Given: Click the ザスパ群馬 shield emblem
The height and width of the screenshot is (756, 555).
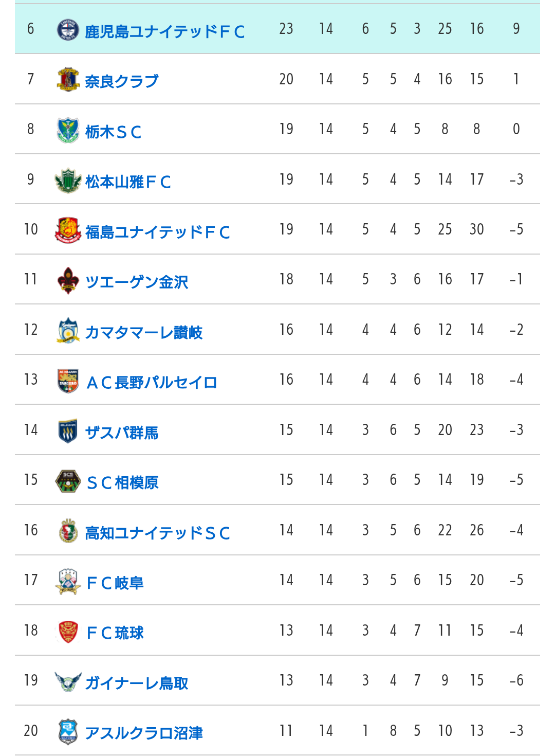Looking at the screenshot, I should click(x=68, y=430).
